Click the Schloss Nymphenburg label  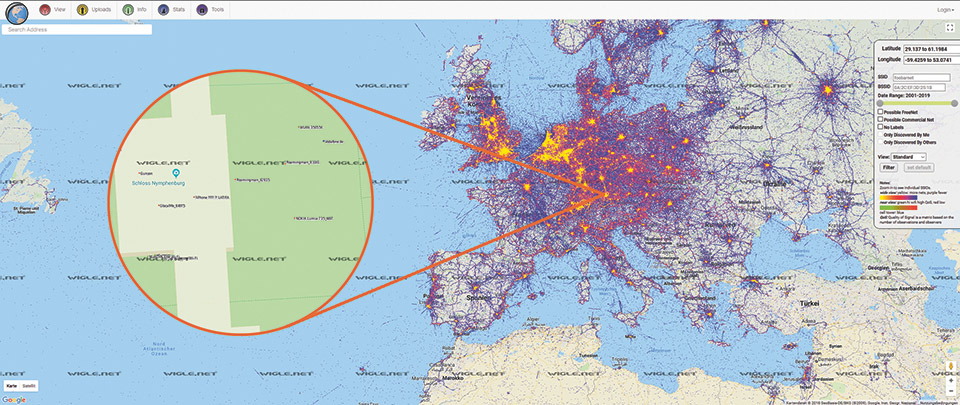pyautogui.click(x=159, y=183)
